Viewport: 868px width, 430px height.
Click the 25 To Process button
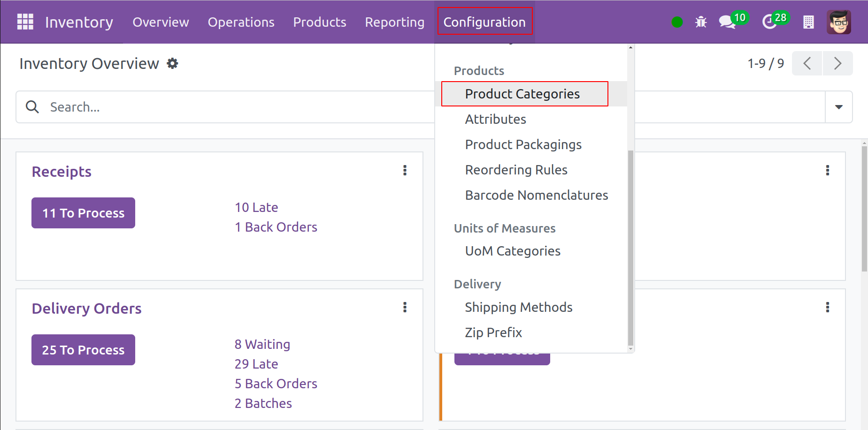coord(83,350)
